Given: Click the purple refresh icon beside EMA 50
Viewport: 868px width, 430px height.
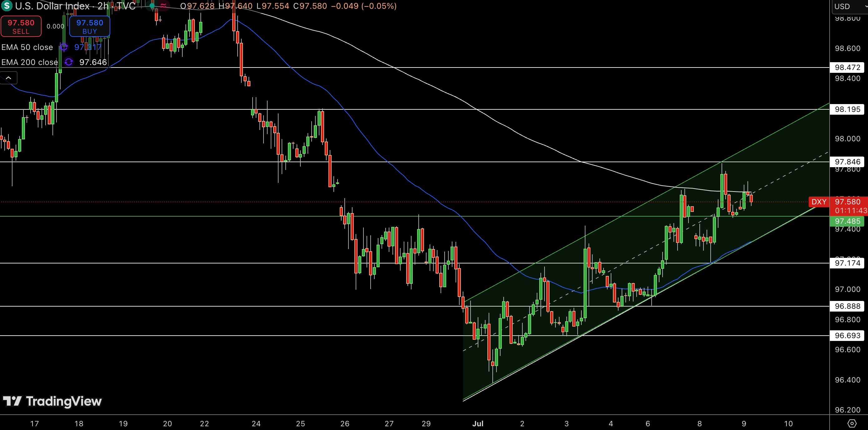Looking at the screenshot, I should coord(64,47).
